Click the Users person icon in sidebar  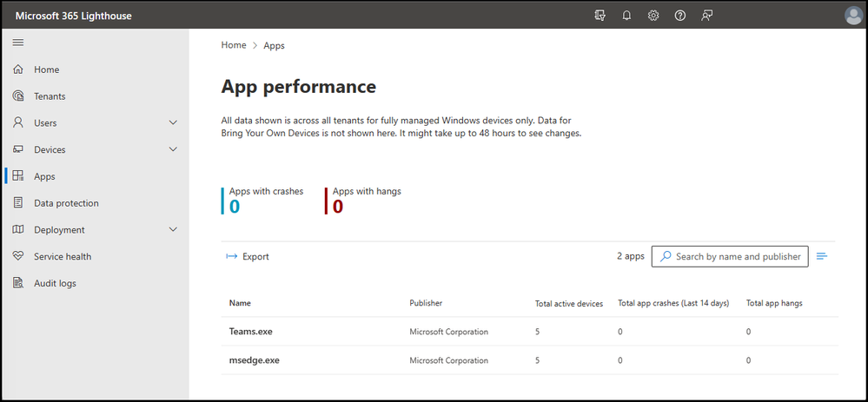(x=18, y=122)
